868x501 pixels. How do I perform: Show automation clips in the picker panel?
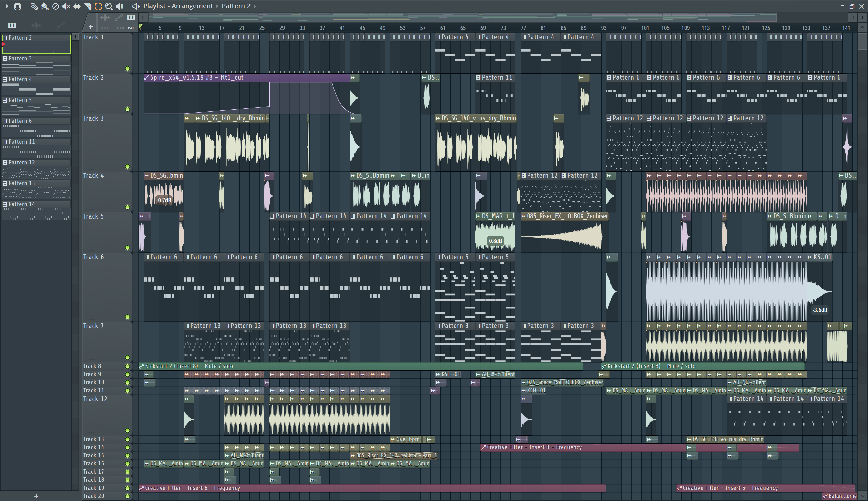tap(60, 25)
